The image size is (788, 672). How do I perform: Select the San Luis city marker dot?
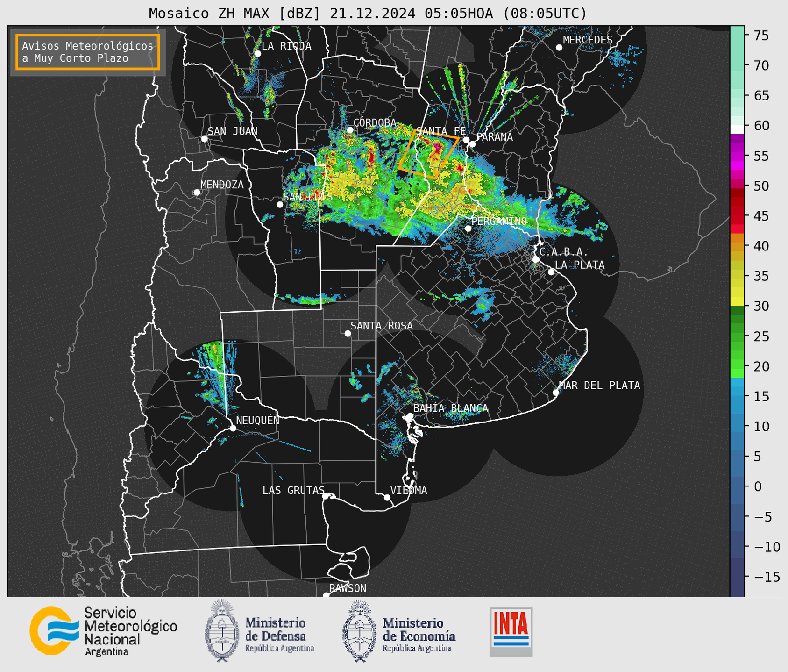pos(280,205)
